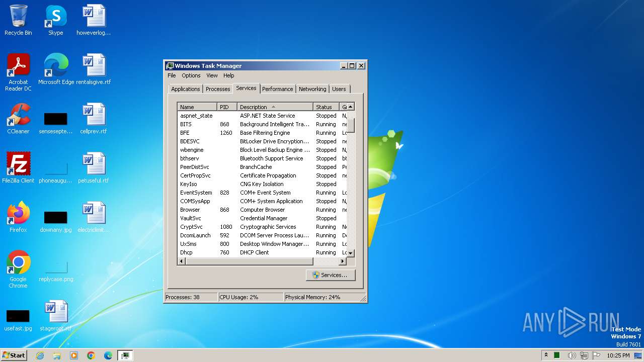Open the Skype desktop shortcut
This screenshot has height=362, width=644.
coord(55,20)
